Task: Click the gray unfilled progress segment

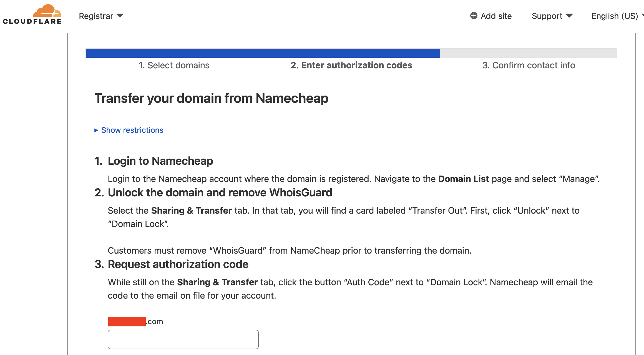Action: pyautogui.click(x=528, y=53)
